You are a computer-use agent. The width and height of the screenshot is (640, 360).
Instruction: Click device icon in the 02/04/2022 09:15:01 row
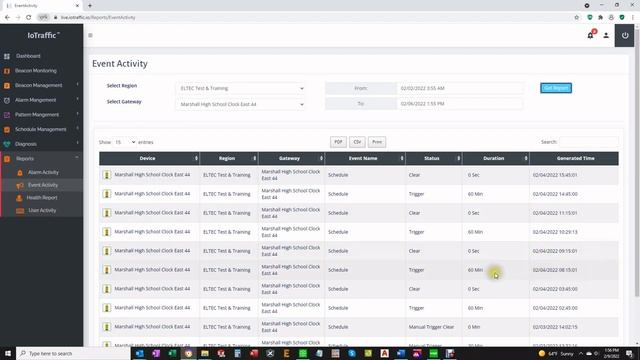pos(107,251)
